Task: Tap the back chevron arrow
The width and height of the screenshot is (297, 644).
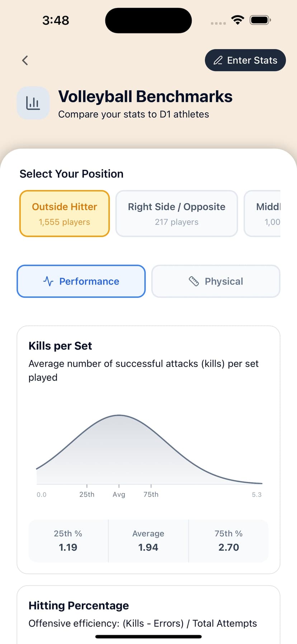Action: pos(24,60)
